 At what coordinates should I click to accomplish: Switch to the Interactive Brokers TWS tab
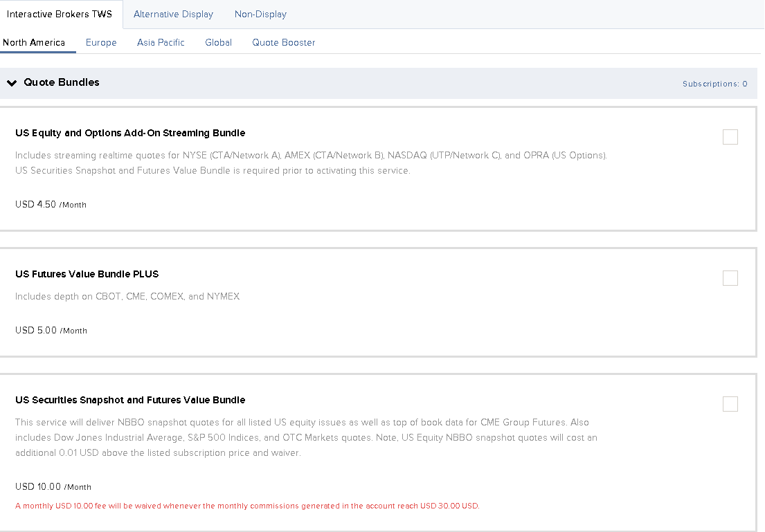(x=60, y=14)
